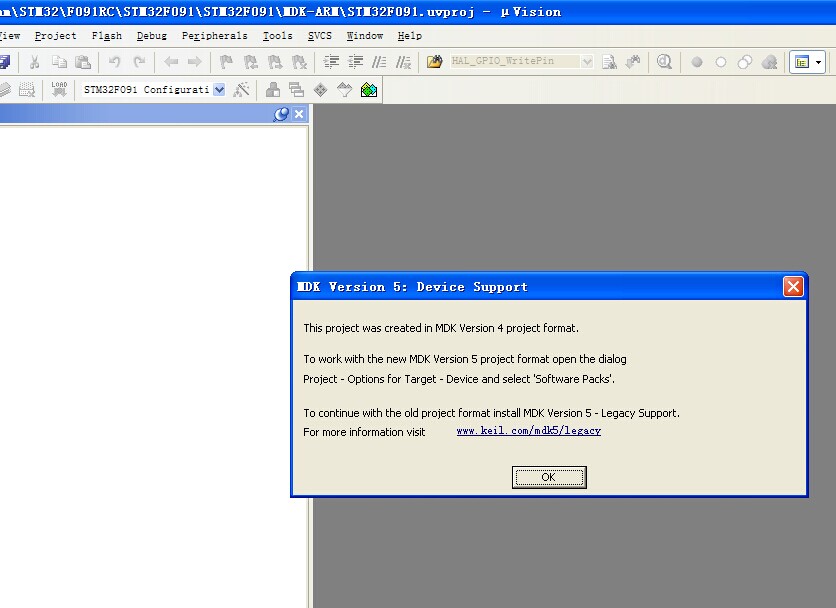
Task: Open Options for Target wand icon
Action: 241,90
